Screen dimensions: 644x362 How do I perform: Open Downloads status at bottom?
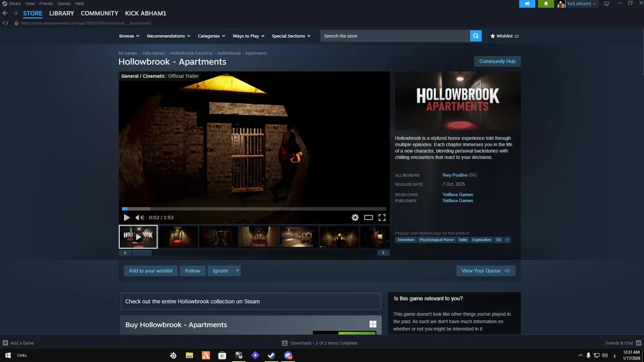pyautogui.click(x=319, y=343)
